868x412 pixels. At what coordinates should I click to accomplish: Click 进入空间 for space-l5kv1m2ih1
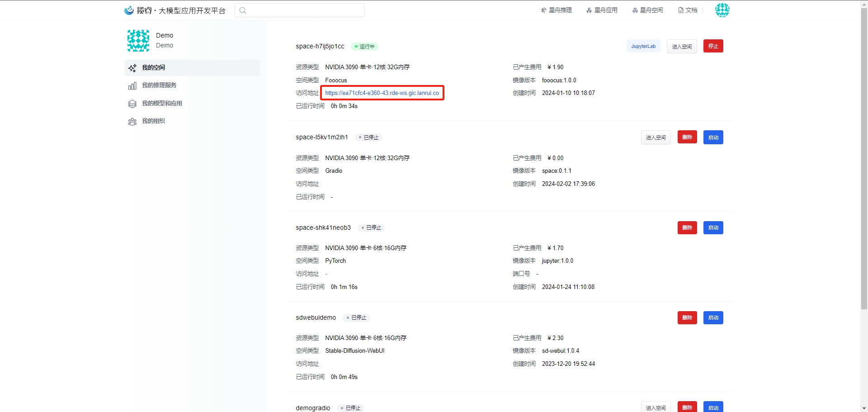point(656,137)
